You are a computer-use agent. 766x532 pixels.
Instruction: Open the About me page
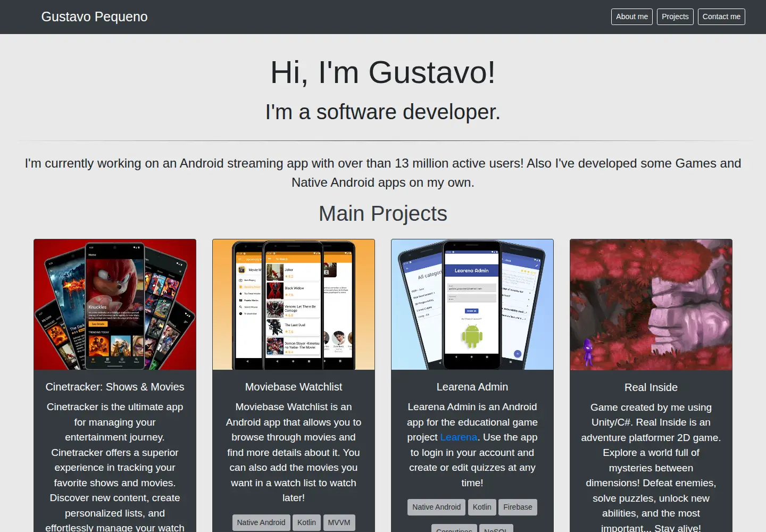point(631,16)
